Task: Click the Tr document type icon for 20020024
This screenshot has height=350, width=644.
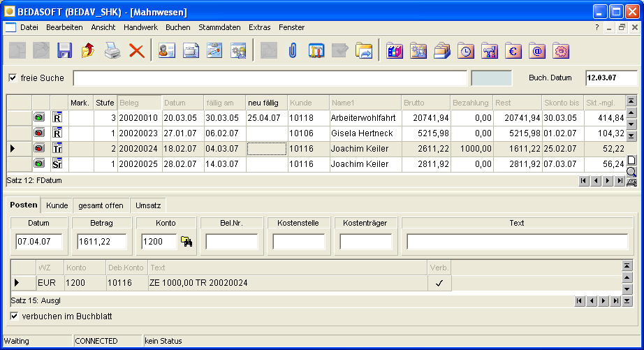Action: pos(57,149)
